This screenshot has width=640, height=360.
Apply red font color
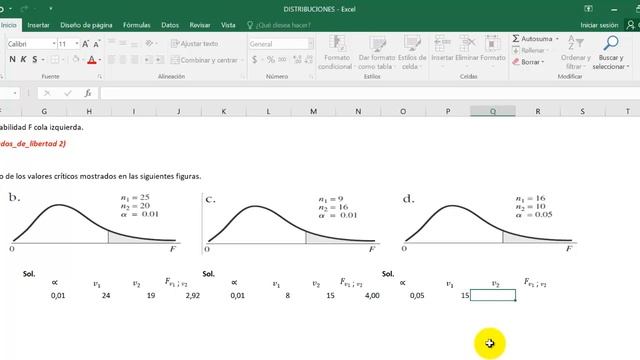92,60
